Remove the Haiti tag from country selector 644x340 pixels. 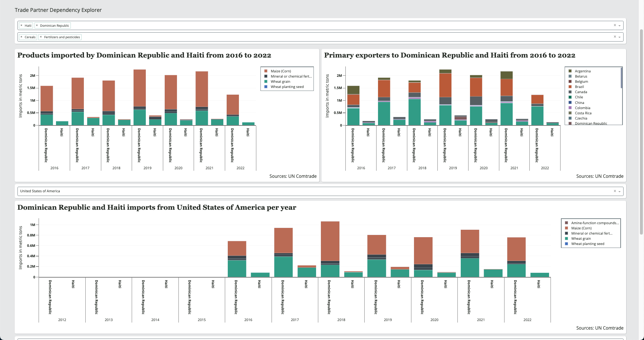pyautogui.click(x=22, y=26)
